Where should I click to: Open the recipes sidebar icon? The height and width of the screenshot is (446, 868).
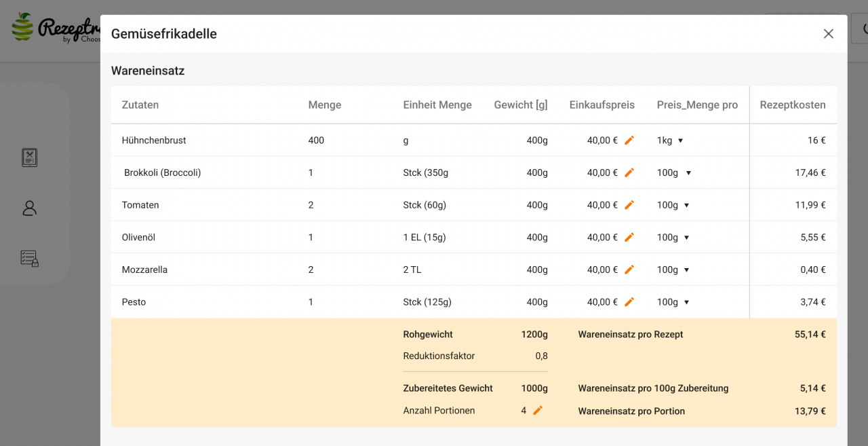[x=29, y=157]
